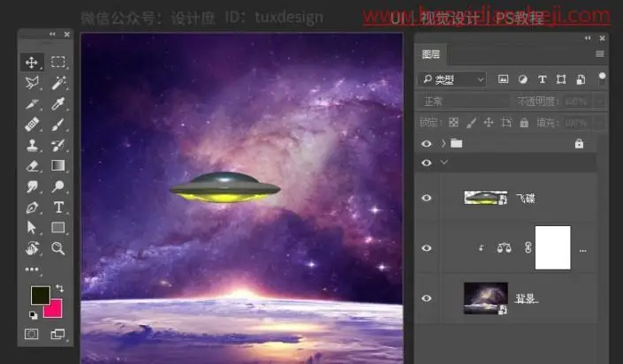
Task: Select the Slice tool
Action: point(32,104)
